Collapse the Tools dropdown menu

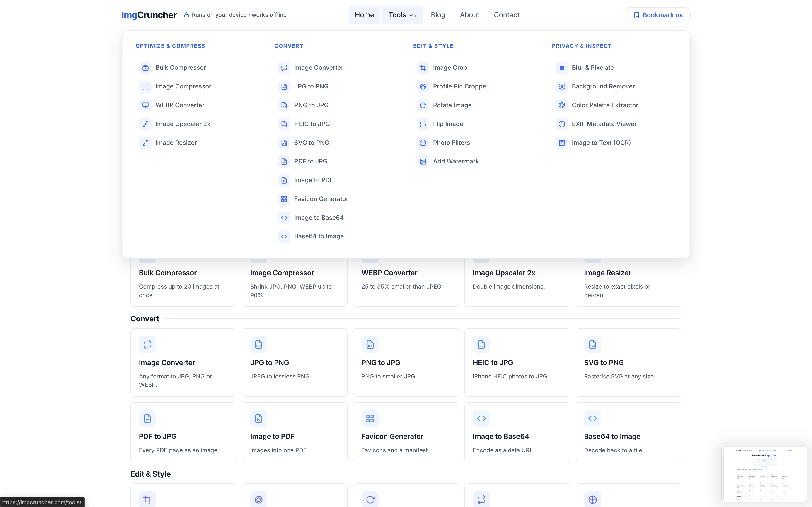pos(402,15)
